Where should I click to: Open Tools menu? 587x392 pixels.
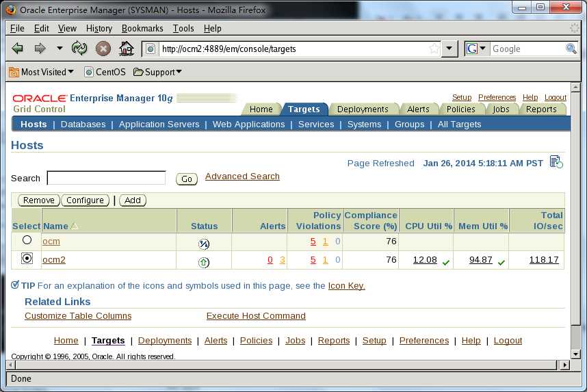click(x=183, y=29)
